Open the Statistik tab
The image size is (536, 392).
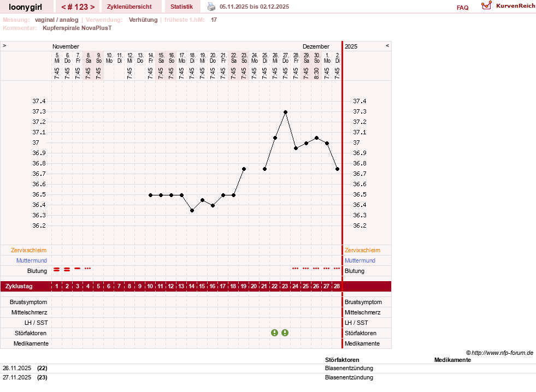click(181, 7)
